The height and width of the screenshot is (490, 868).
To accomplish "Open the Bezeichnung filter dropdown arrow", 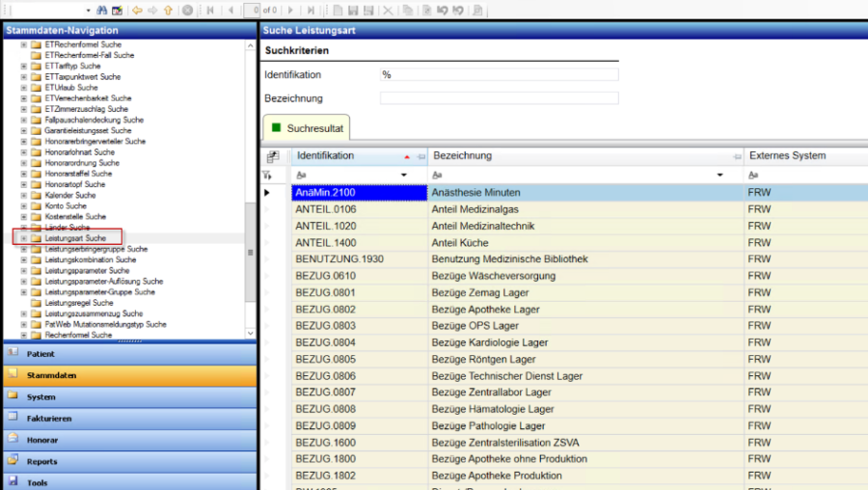I will tap(720, 176).
